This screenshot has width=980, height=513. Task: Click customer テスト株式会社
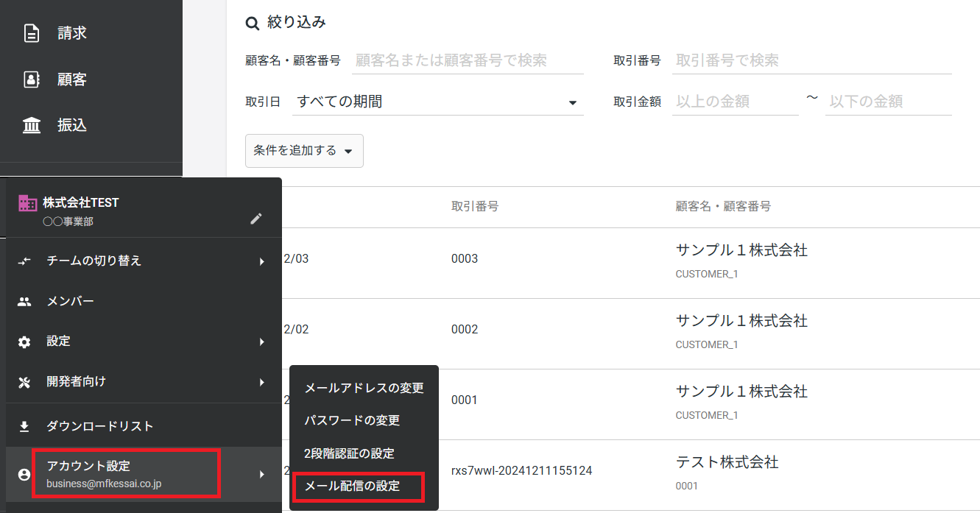(727, 463)
